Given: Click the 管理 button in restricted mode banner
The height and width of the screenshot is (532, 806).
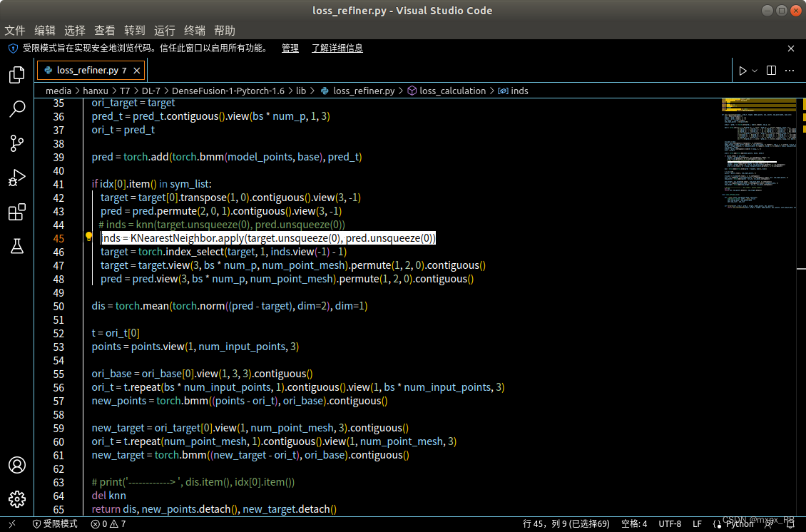Looking at the screenshot, I should (x=290, y=48).
